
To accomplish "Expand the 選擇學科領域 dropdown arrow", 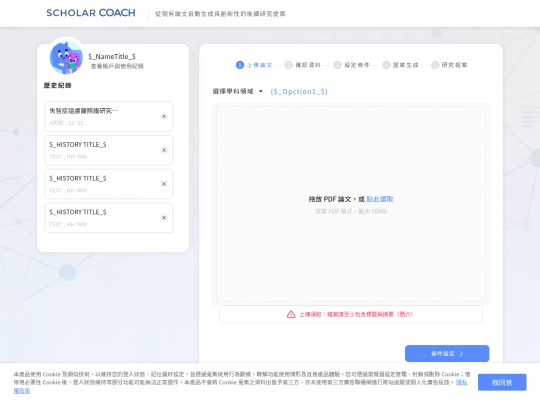I will [261, 91].
